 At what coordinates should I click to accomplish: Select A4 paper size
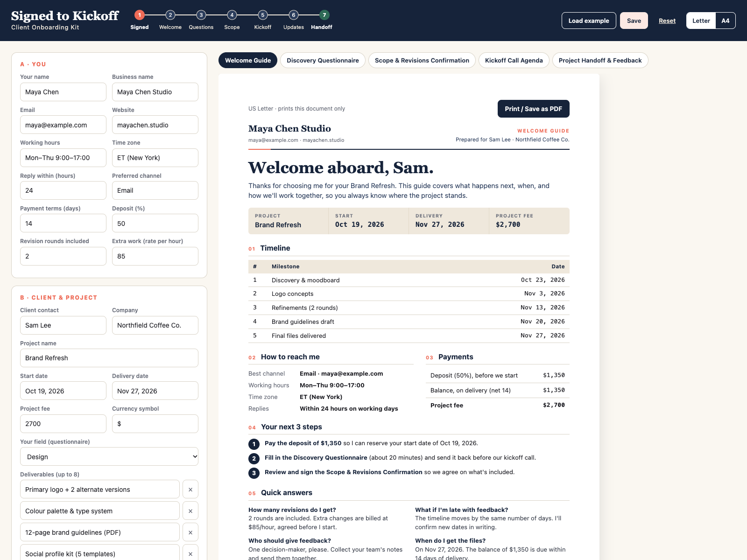click(726, 21)
